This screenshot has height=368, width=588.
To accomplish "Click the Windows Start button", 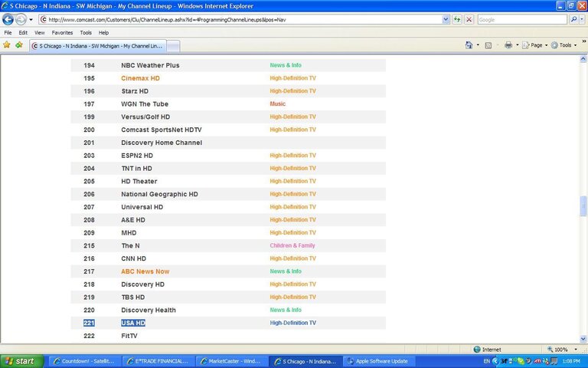I will [21, 361].
